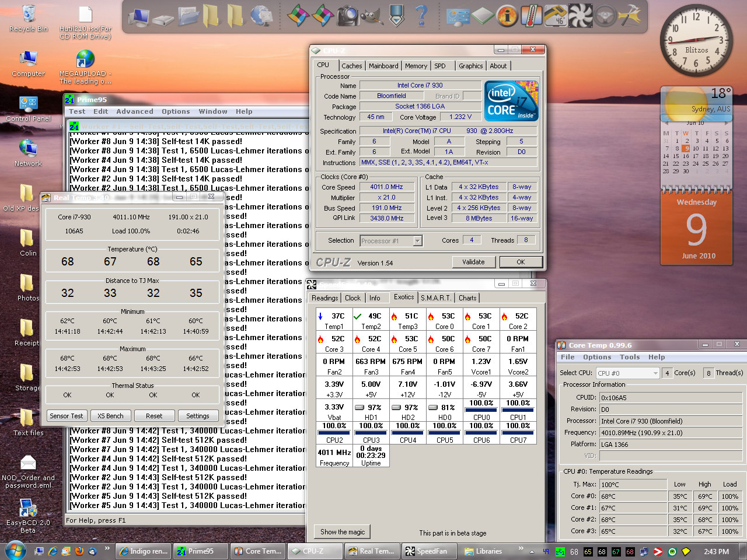The width and height of the screenshot is (747, 560).
Task: Launch the SpeedFan fan icon in dock
Action: coord(580,16)
